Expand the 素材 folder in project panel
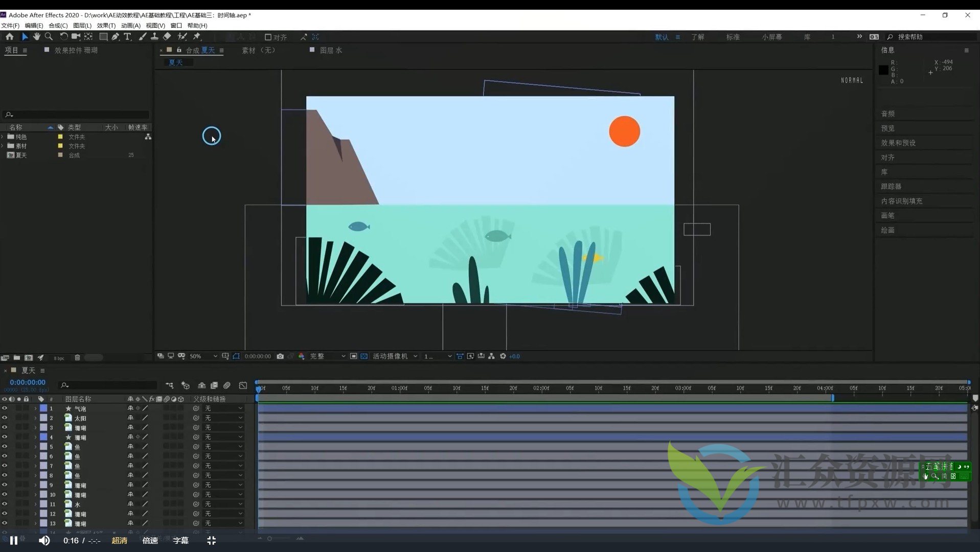 click(x=3, y=146)
